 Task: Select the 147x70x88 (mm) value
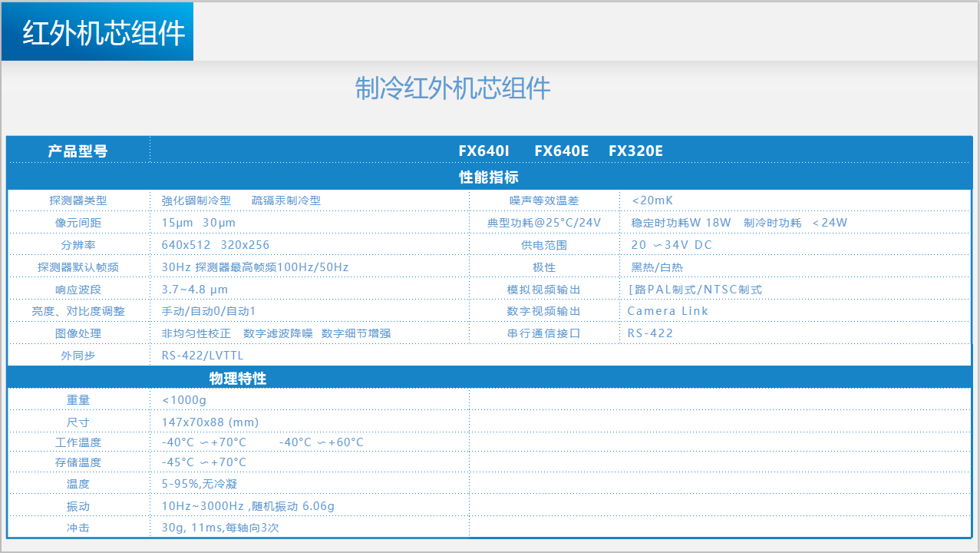(210, 422)
